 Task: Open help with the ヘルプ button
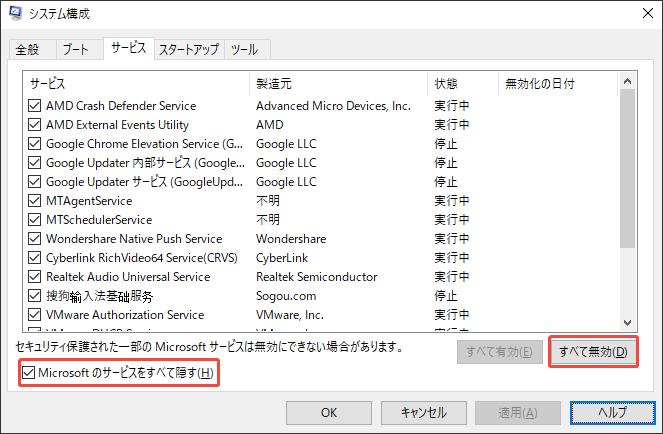pyautogui.click(x=612, y=412)
